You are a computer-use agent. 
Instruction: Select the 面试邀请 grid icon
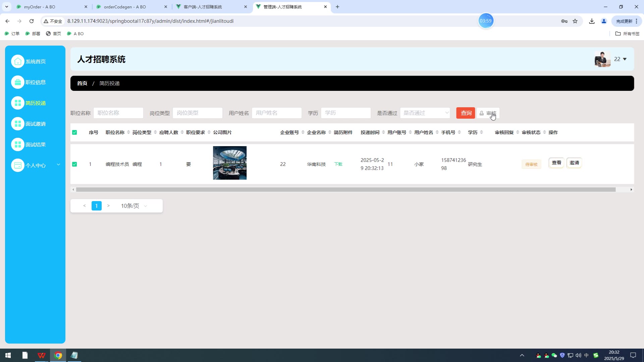pyautogui.click(x=18, y=124)
